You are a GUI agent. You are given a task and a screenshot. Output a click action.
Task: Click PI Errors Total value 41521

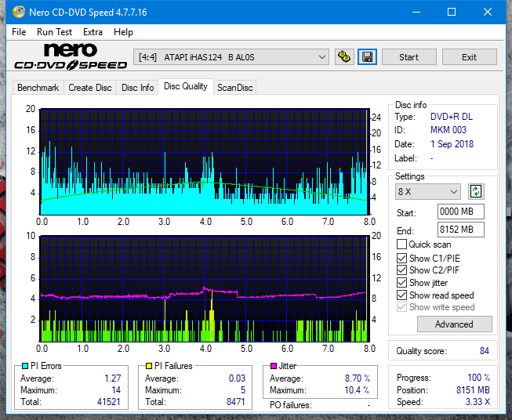(x=109, y=402)
